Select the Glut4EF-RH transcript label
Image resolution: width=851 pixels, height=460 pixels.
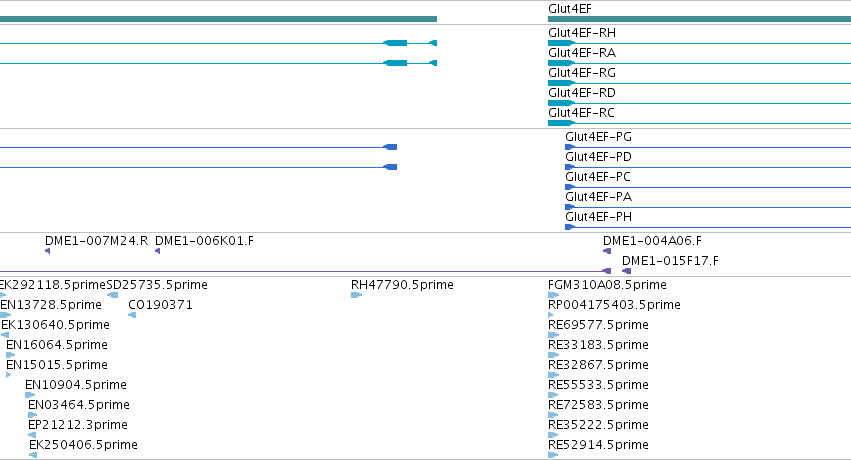[582, 33]
